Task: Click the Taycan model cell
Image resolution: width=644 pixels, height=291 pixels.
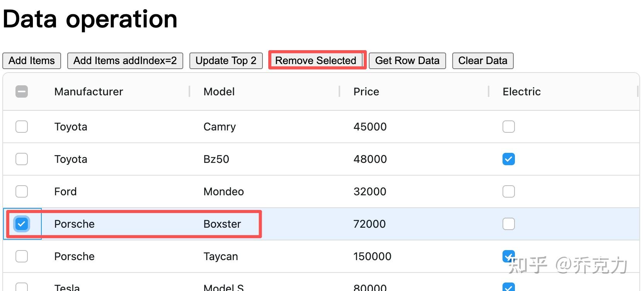Action: pos(221,256)
